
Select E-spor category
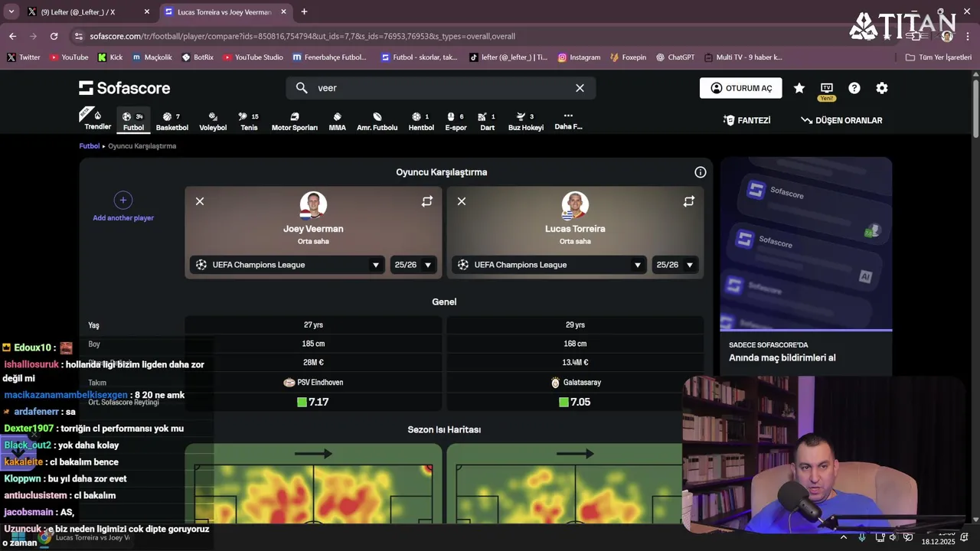click(456, 121)
